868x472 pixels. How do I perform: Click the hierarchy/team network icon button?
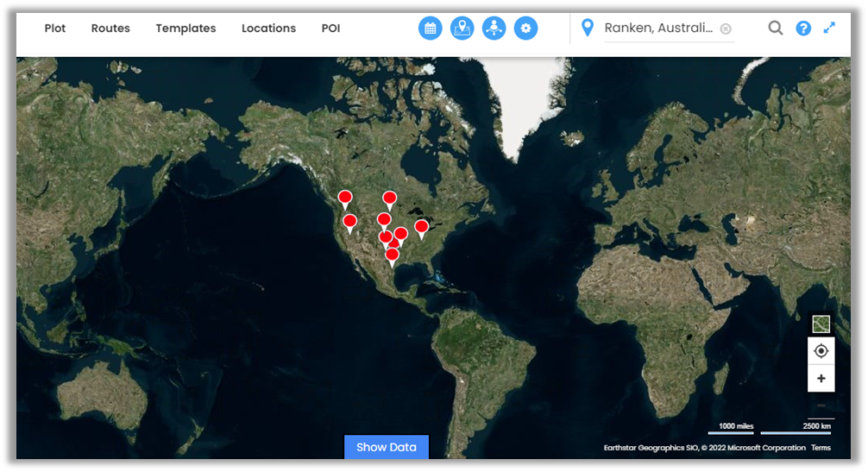click(x=494, y=28)
